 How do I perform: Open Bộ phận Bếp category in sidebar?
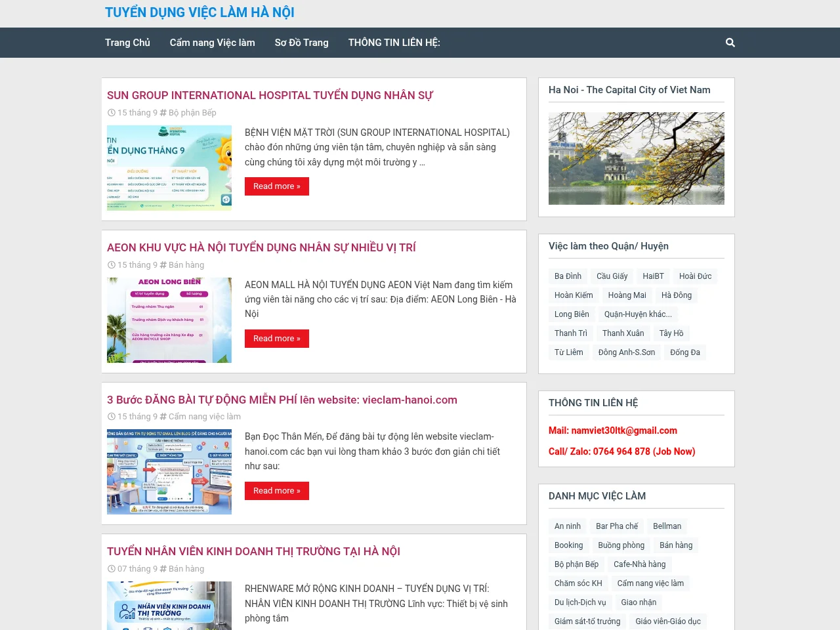pos(577,564)
